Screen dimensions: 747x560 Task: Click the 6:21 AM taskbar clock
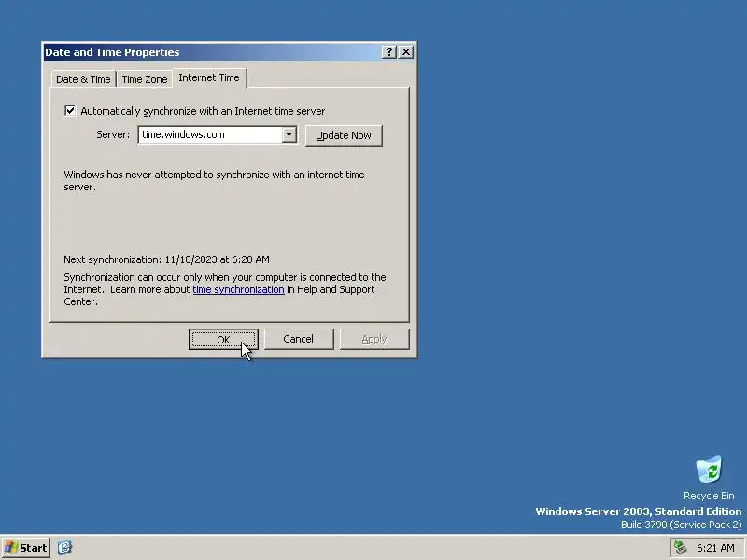[x=715, y=548]
